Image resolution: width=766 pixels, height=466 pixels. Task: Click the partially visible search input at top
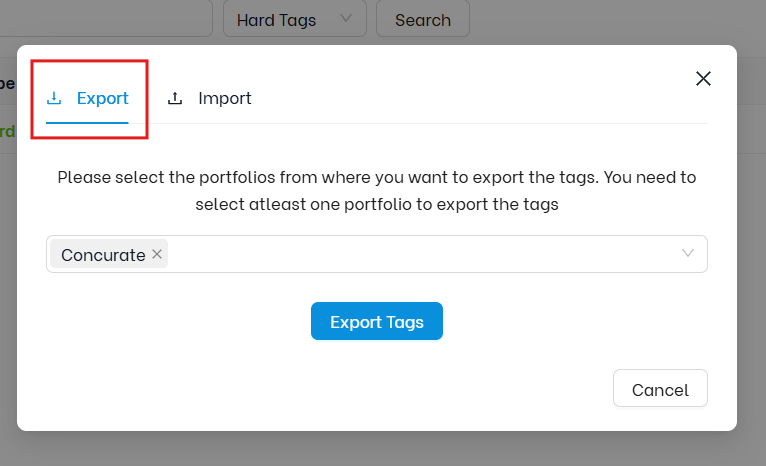pos(106,19)
